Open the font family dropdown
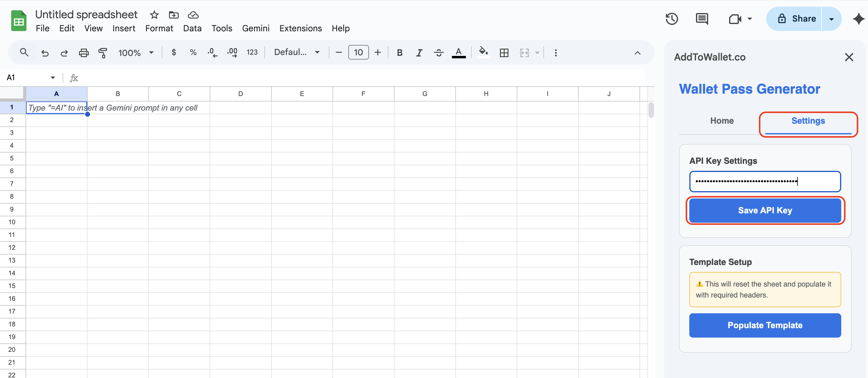This screenshot has width=868, height=378. tap(297, 52)
